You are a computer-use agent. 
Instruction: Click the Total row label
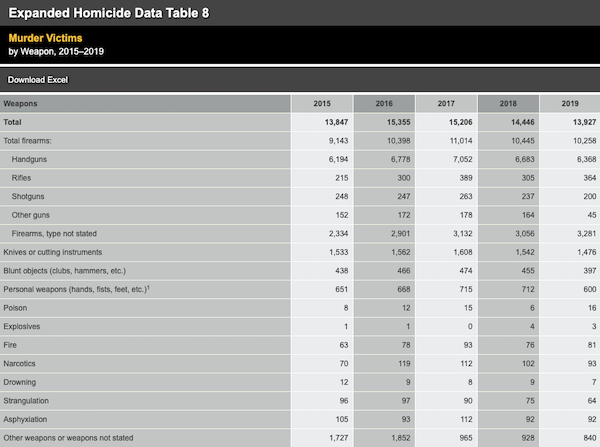click(13, 122)
